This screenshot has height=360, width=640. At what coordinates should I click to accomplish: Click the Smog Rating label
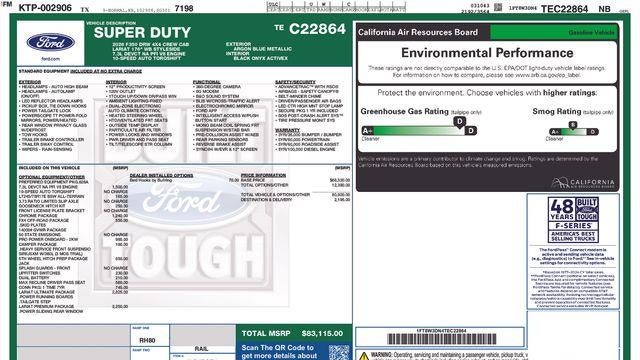557,111
